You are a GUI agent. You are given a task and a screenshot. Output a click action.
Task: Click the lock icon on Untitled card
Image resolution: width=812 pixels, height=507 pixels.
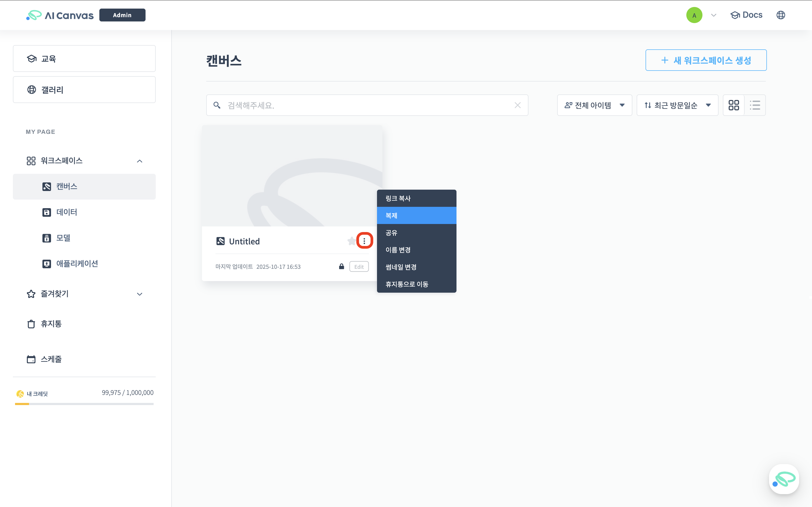click(341, 267)
